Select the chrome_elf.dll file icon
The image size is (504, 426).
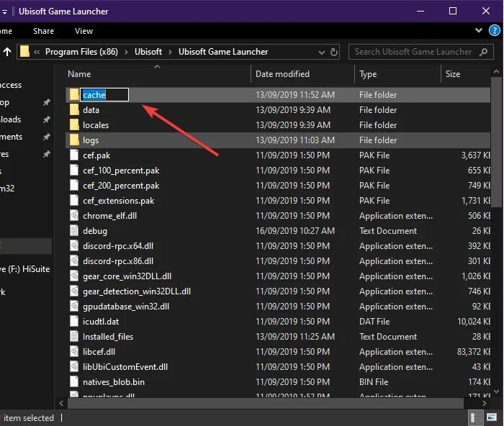(x=74, y=216)
